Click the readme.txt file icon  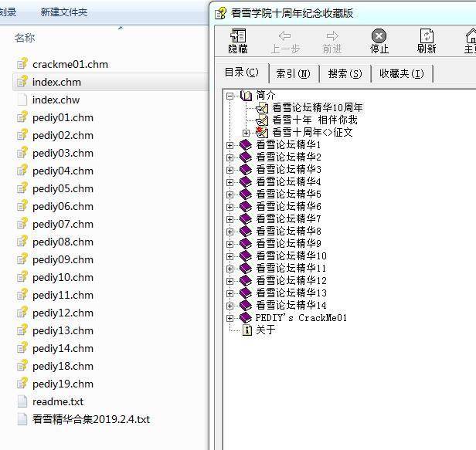pyautogui.click(x=22, y=401)
